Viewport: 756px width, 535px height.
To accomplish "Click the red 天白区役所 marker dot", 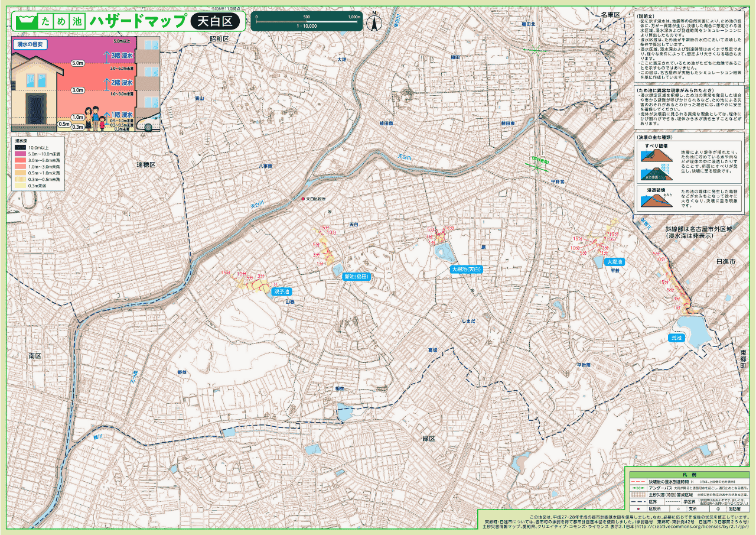I will click(x=303, y=199).
